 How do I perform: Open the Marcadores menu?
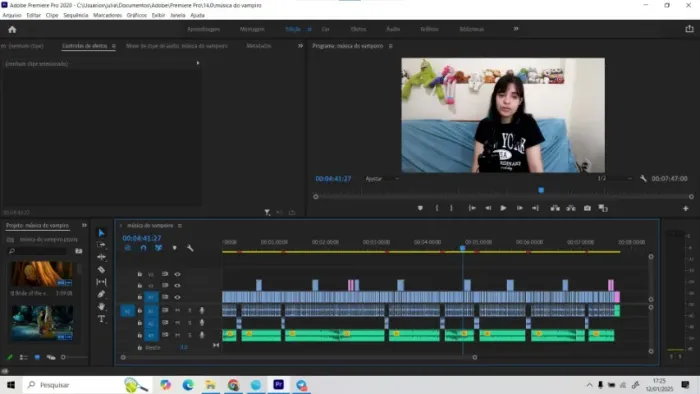108,15
